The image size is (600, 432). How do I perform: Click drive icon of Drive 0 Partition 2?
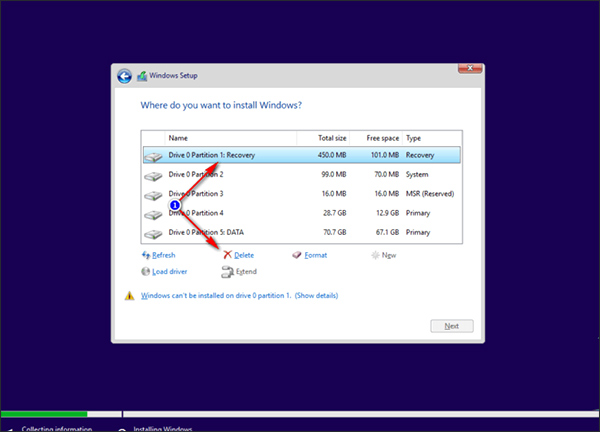pyautogui.click(x=153, y=176)
